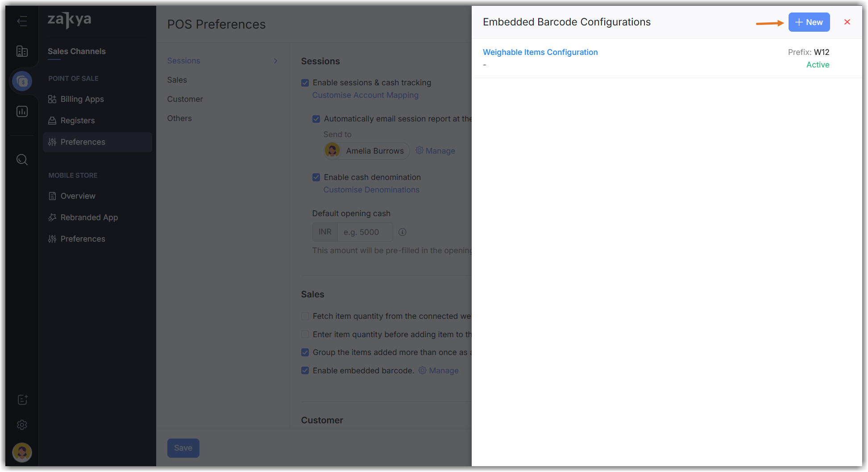Open the Sales Channels shop icon in the rail
This screenshot has height=472, width=868.
22,81
